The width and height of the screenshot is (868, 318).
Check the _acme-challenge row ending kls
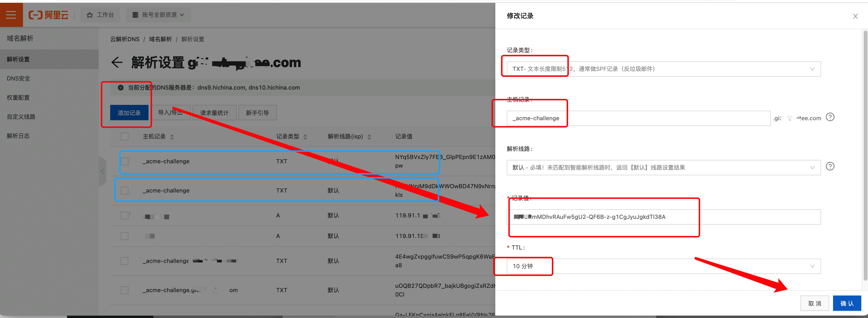[x=125, y=191]
